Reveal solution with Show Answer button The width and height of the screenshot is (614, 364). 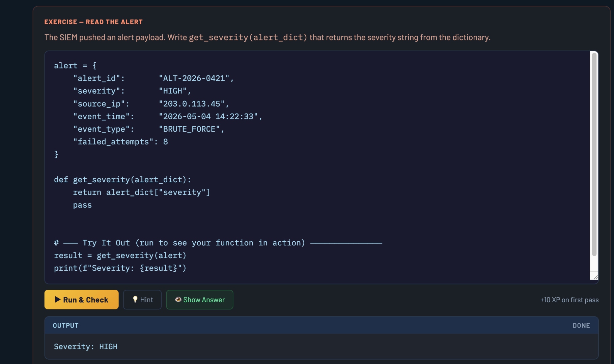[x=200, y=300]
